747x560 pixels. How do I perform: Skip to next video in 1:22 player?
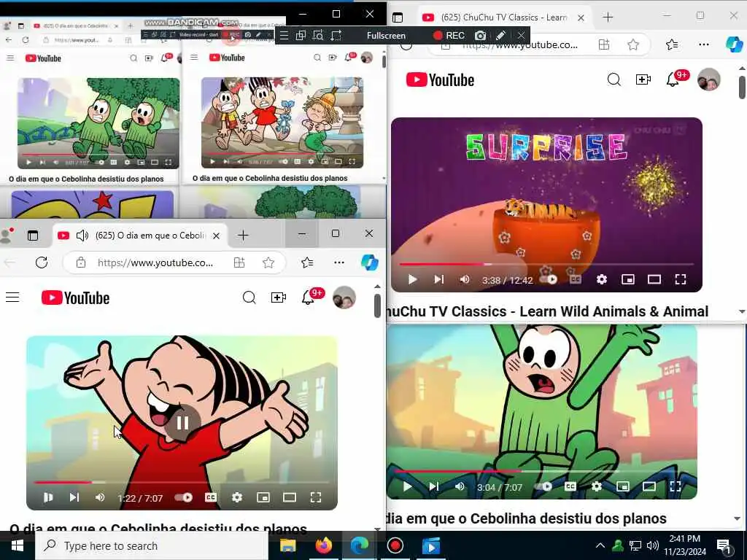74,497
